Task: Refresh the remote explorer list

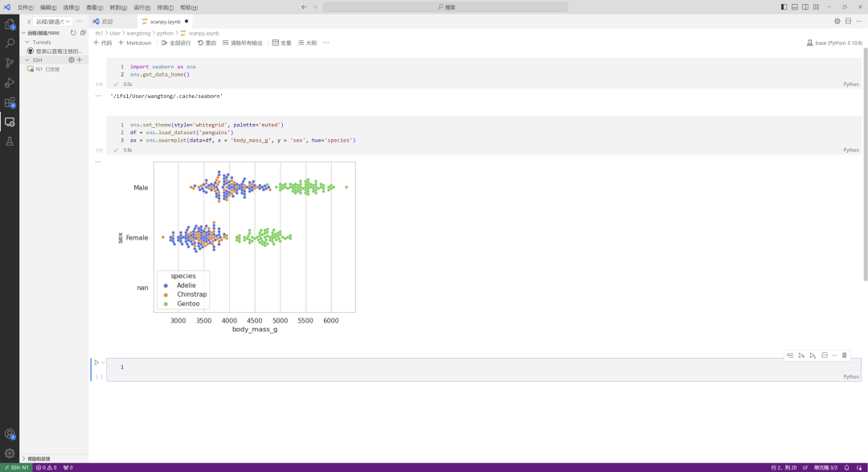Action: pos(73,33)
